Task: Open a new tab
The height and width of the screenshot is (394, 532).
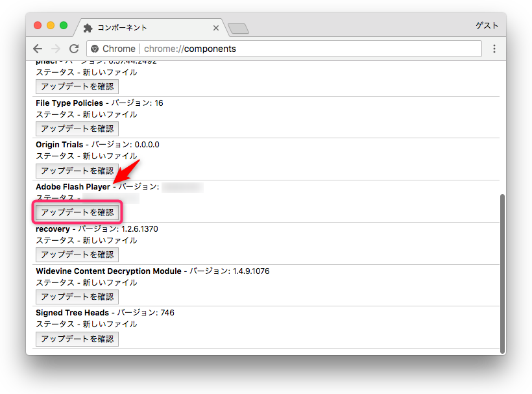Action: point(238,29)
